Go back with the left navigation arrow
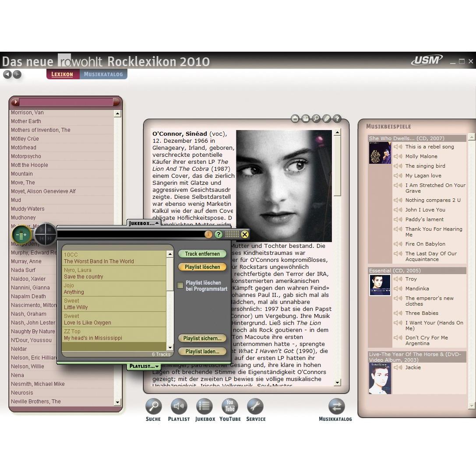This screenshot has width=476, height=476. [x=7, y=74]
